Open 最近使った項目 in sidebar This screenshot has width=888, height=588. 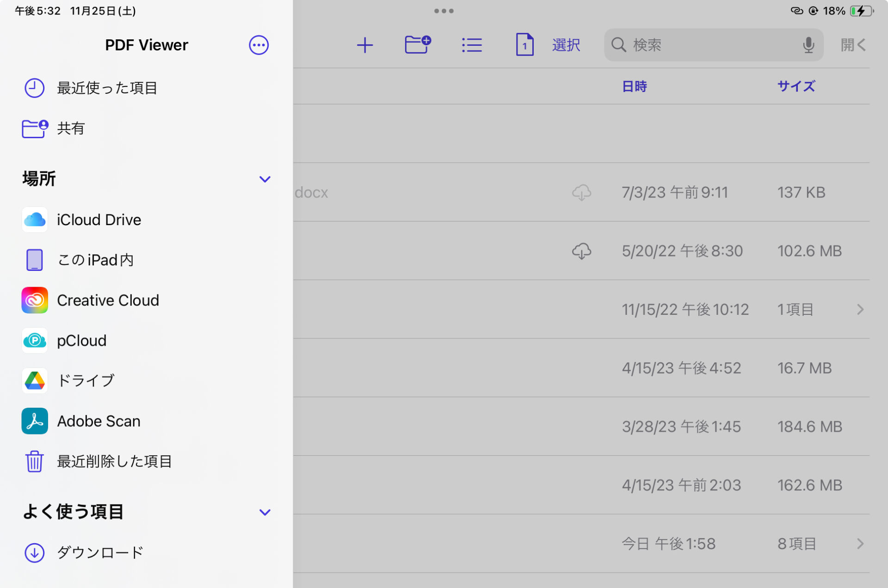(x=107, y=88)
